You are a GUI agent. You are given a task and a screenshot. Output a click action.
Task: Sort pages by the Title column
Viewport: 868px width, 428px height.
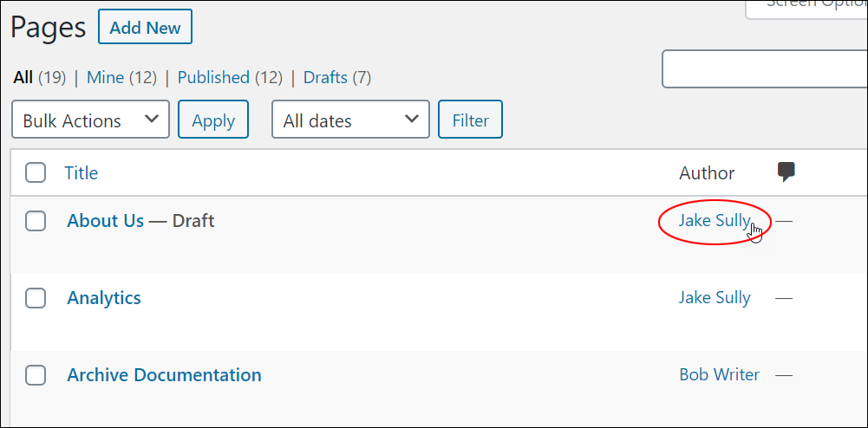81,173
